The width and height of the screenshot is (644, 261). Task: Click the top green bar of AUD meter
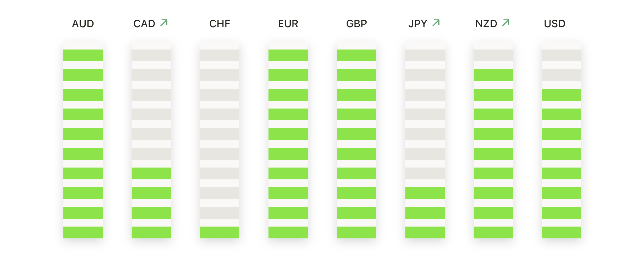click(x=83, y=55)
